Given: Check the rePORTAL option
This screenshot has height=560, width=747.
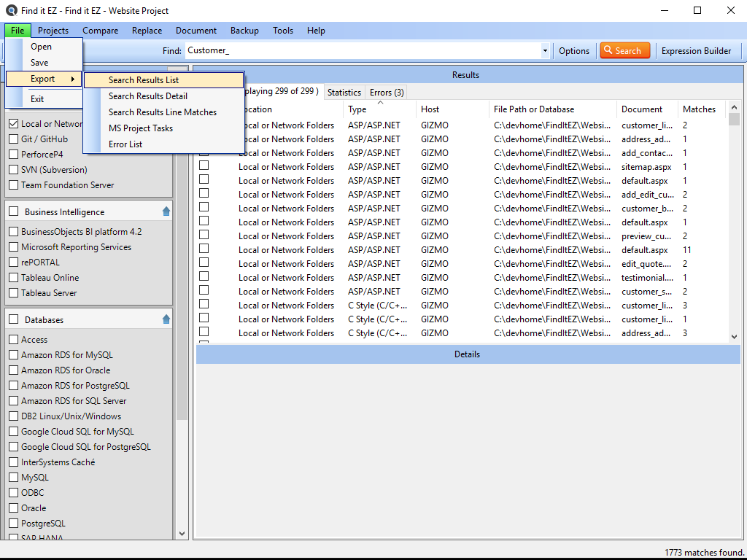Looking at the screenshot, I should (x=14, y=262).
